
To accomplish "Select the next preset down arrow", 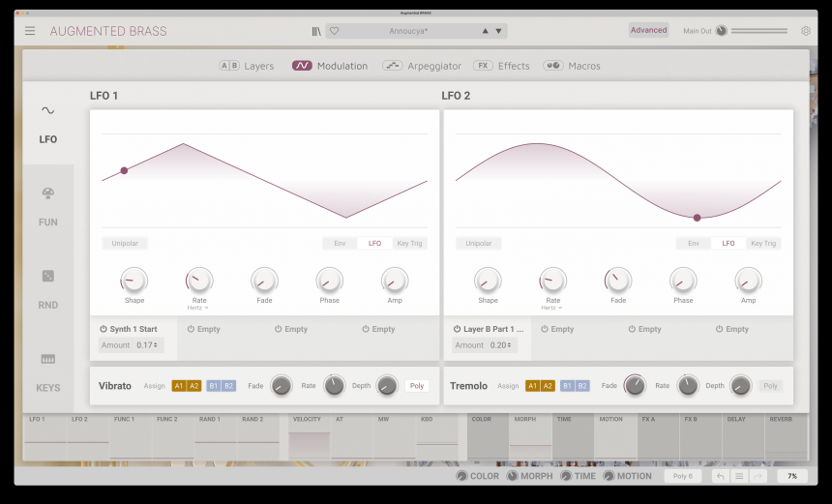I will pyautogui.click(x=499, y=31).
